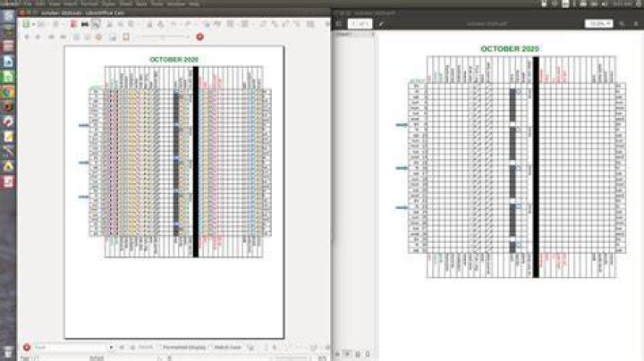
Task: Open the File menu in the top bar
Action: pos(28,4)
